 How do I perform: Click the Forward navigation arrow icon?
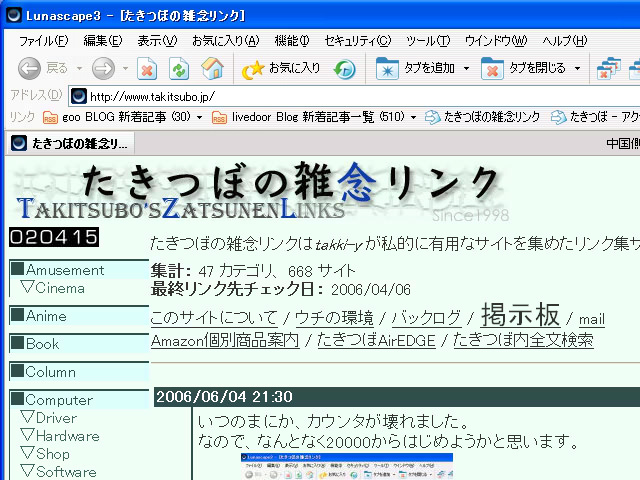click(x=103, y=68)
